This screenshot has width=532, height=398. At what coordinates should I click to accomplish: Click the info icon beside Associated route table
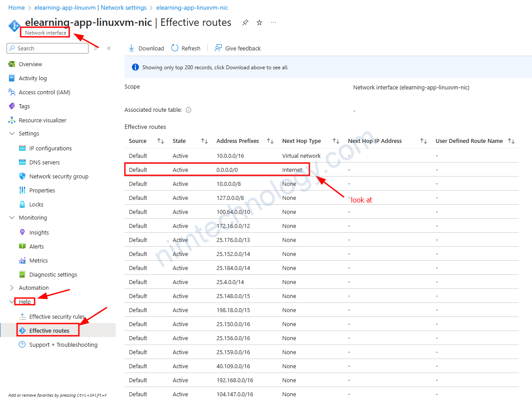click(x=188, y=110)
